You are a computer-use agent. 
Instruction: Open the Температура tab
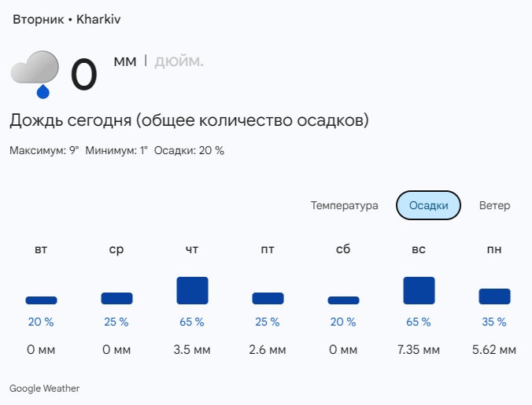[x=344, y=205]
